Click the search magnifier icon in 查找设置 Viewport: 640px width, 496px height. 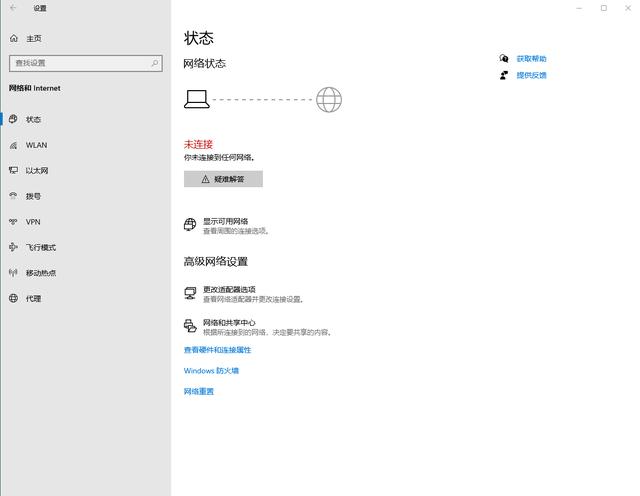[155, 63]
